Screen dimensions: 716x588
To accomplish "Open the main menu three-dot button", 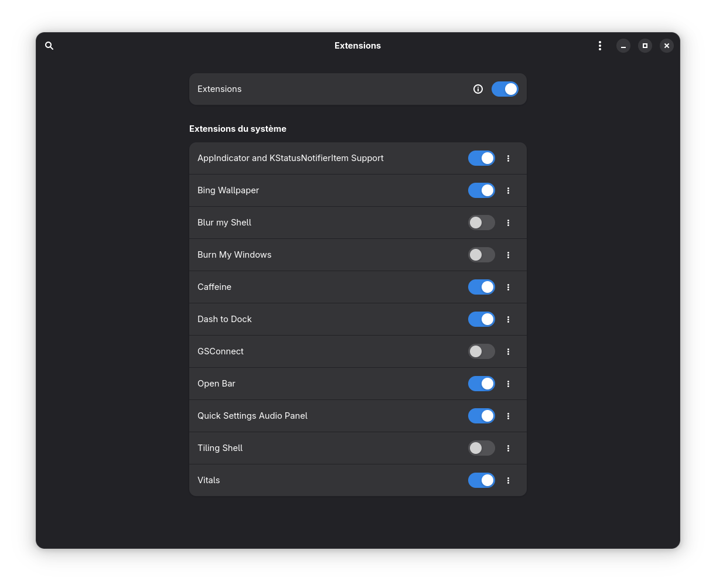I will point(600,46).
